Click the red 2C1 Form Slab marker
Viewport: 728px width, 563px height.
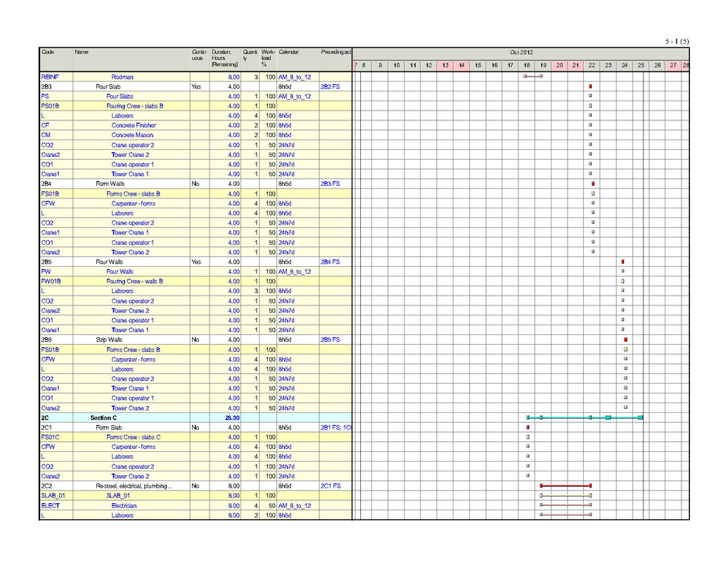pyautogui.click(x=528, y=427)
